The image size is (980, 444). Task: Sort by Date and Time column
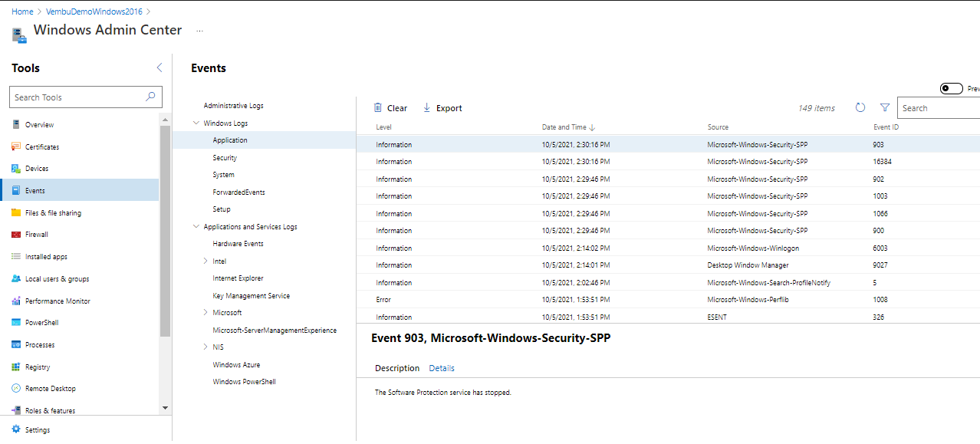point(568,127)
